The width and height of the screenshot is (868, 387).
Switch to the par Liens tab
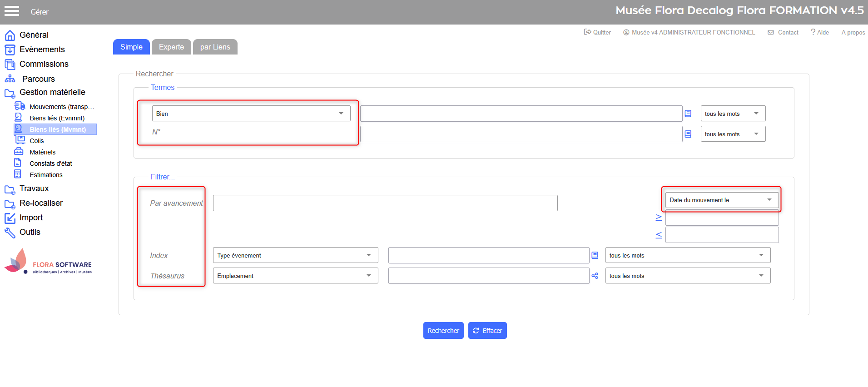click(x=215, y=47)
